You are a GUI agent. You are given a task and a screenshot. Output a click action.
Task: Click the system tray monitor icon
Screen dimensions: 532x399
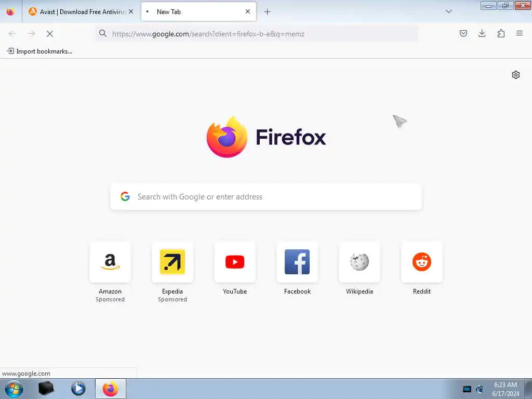tap(467, 389)
